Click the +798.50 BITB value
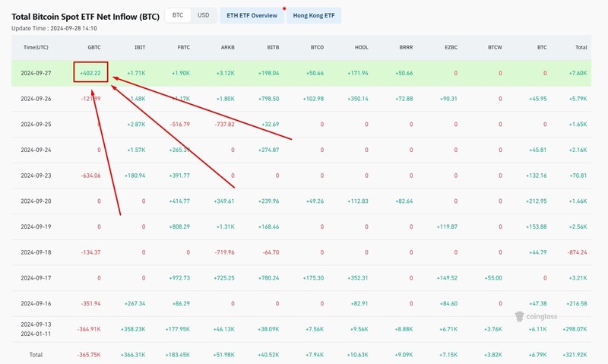608x364 pixels. 269,99
